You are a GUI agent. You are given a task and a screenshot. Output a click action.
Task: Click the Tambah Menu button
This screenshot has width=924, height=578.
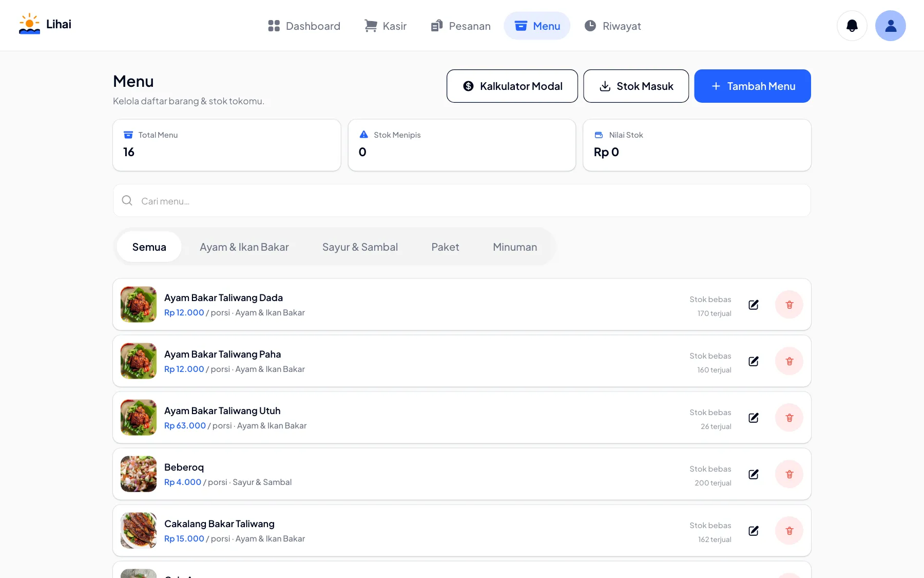coord(753,86)
